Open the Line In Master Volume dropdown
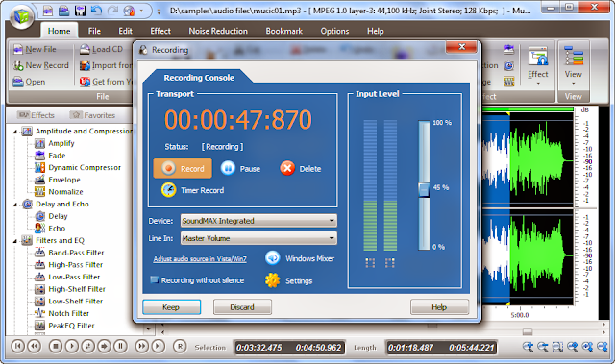Screen dimensions: 615x364 coord(258,238)
